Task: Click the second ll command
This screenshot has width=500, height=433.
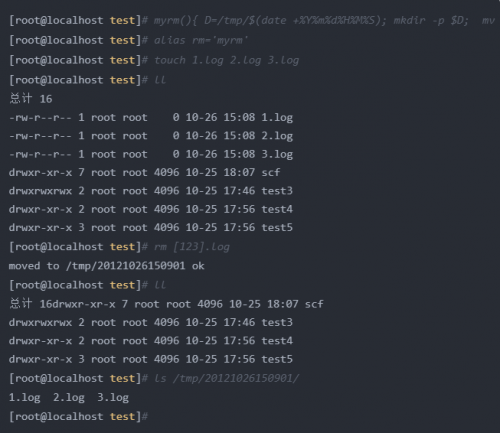Action: (160, 285)
